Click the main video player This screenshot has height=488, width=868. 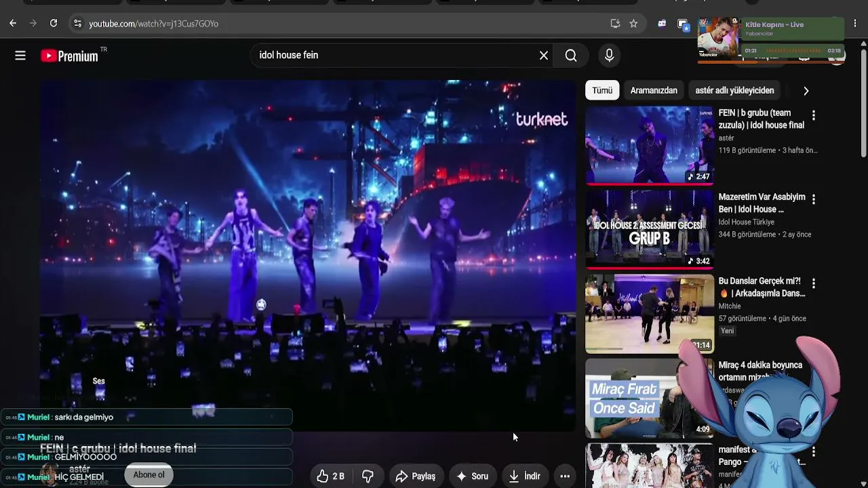coord(308,256)
